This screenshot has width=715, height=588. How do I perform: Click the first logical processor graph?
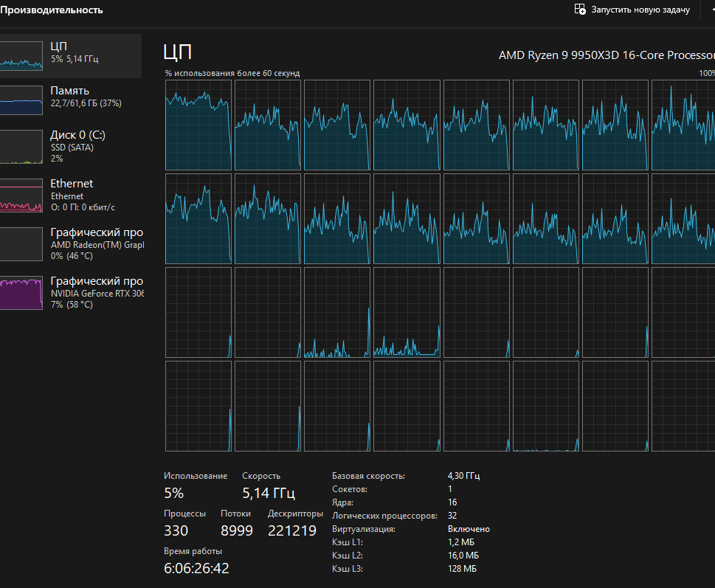(x=198, y=125)
